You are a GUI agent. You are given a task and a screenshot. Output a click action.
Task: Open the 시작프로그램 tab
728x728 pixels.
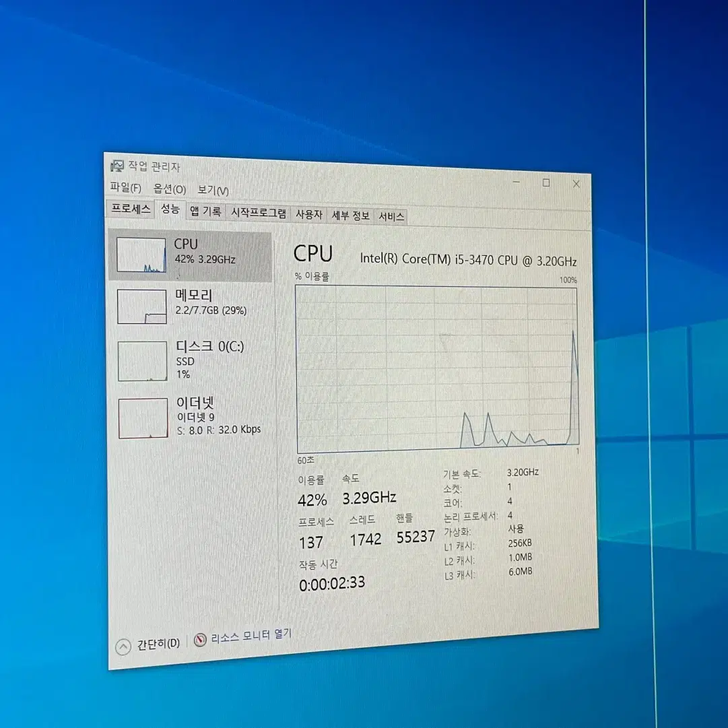pos(258,213)
